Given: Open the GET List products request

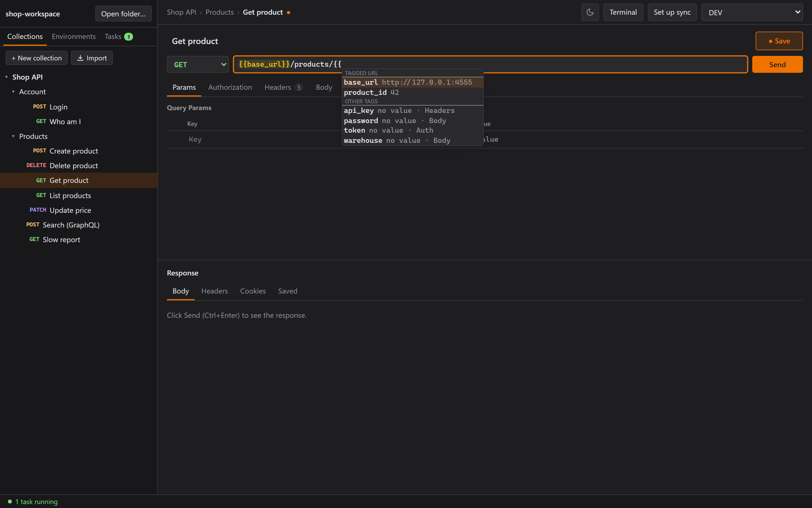Looking at the screenshot, I should [x=79, y=196].
